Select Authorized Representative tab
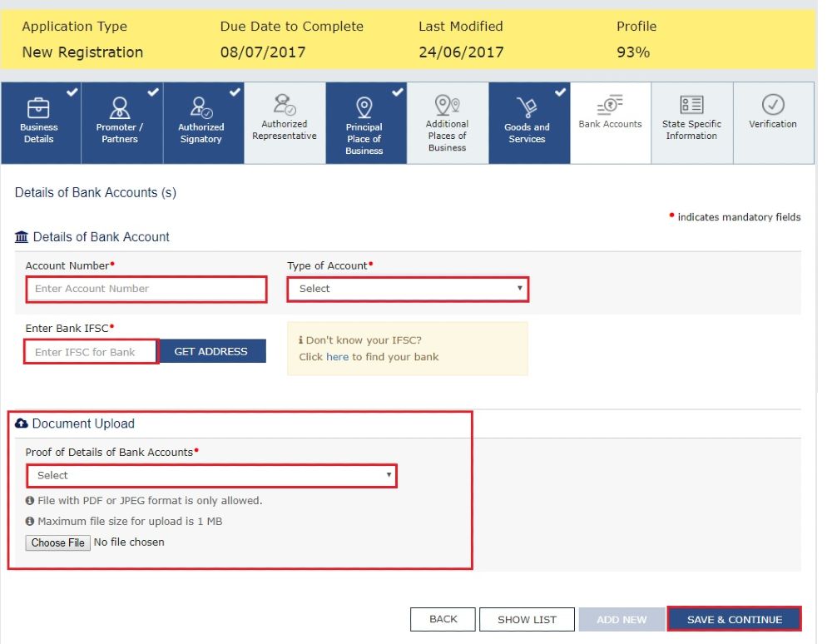Viewport: 832px width, 644px height. [x=285, y=122]
